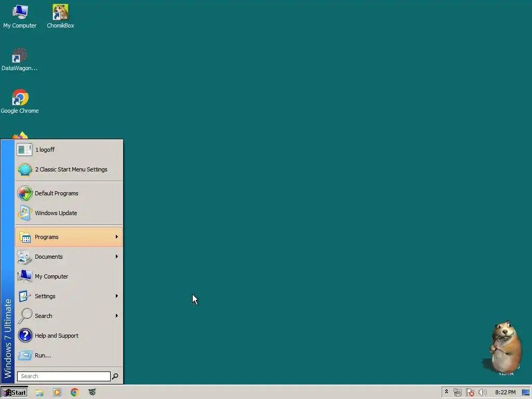
Task: Open Action Center flag tray icon
Action: 470,393
